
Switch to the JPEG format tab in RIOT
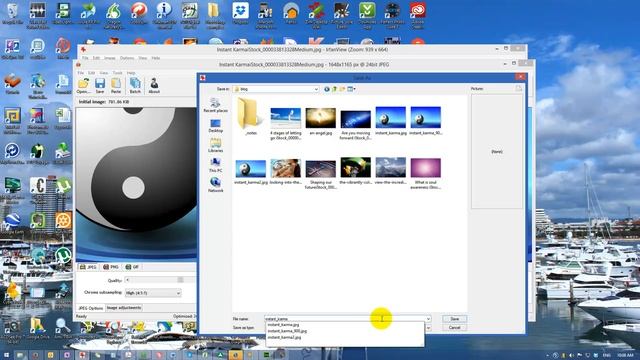88,267
